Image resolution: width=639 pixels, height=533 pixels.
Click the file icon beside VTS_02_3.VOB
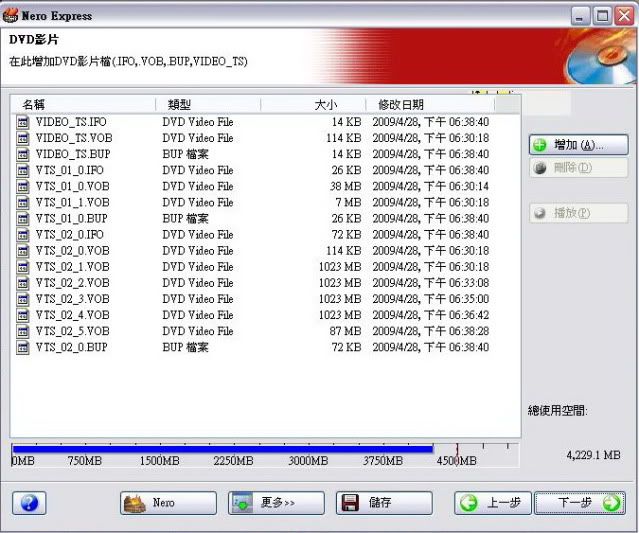point(23,299)
